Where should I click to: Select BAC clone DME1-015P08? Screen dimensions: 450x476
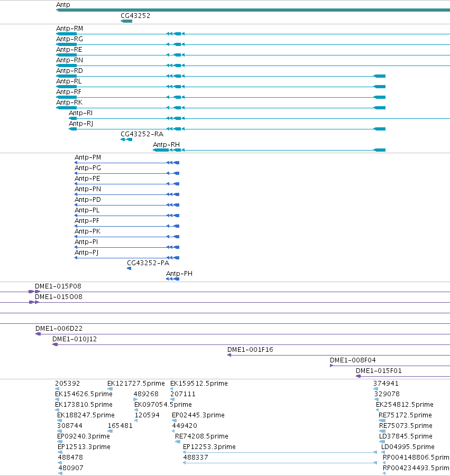point(58,286)
